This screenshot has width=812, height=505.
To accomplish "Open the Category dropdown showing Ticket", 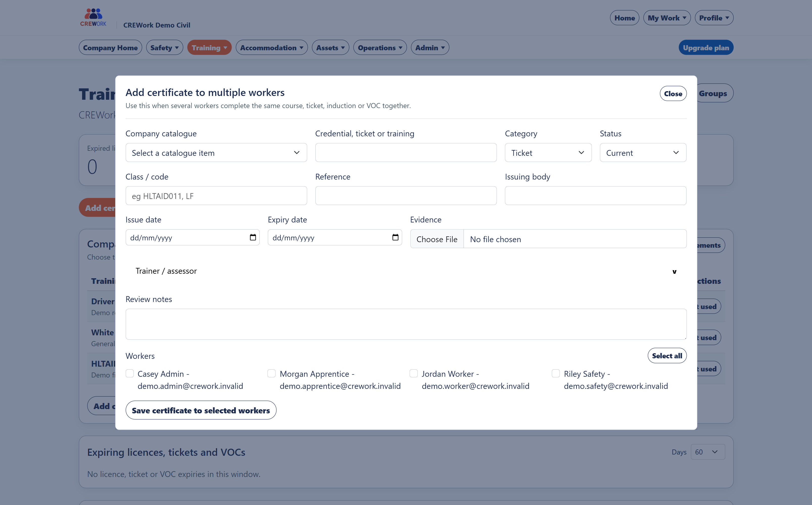I will pos(548,153).
